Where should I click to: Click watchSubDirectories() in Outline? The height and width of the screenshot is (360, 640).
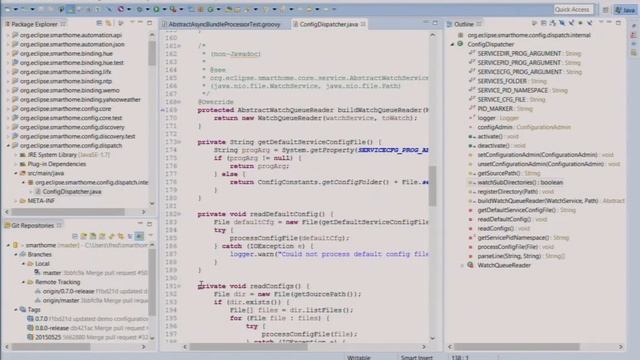[520, 182]
